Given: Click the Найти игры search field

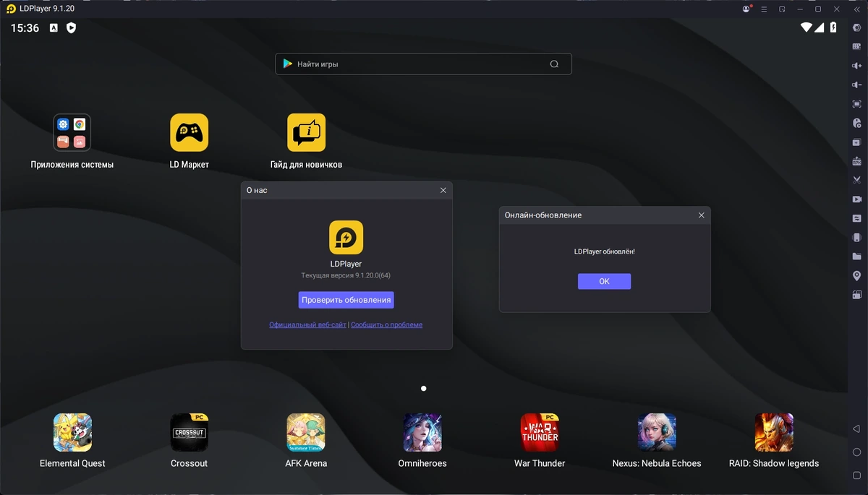Looking at the screenshot, I should click(423, 64).
